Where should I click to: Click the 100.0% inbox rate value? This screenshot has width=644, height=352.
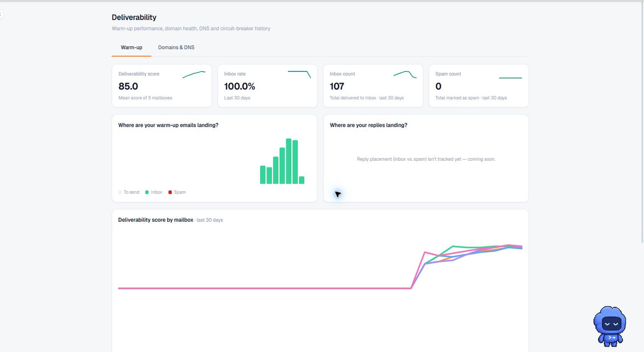tap(239, 86)
